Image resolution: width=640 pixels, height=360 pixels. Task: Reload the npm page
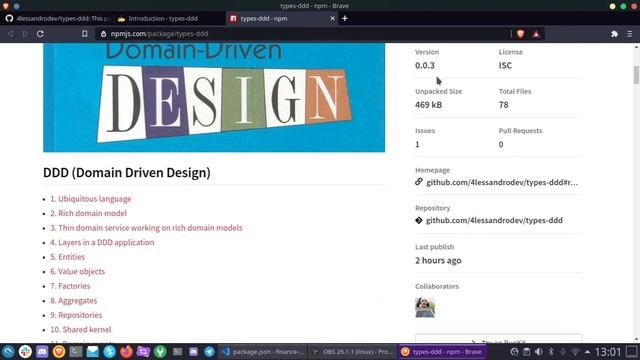pyautogui.click(x=40, y=34)
